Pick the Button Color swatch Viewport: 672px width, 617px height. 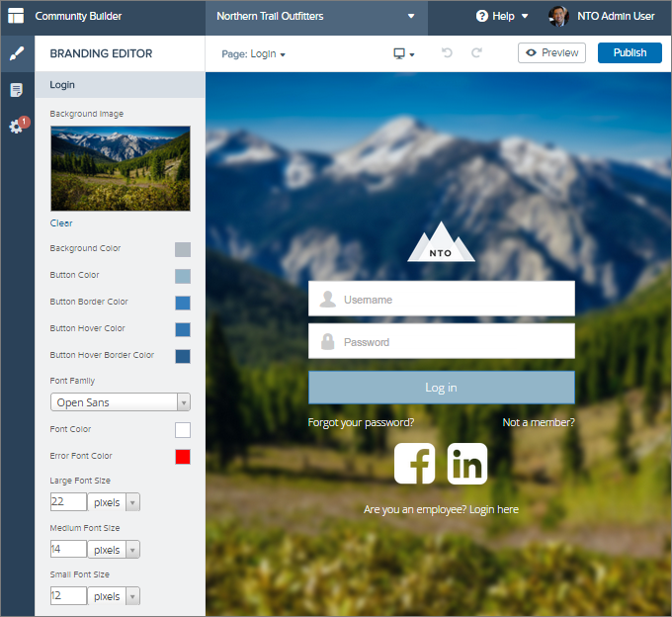coord(183,276)
